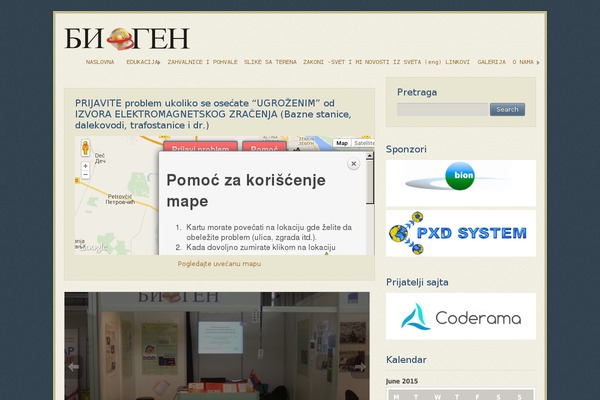Expand the O NAMA menu
600x400 pixels.
(525, 62)
